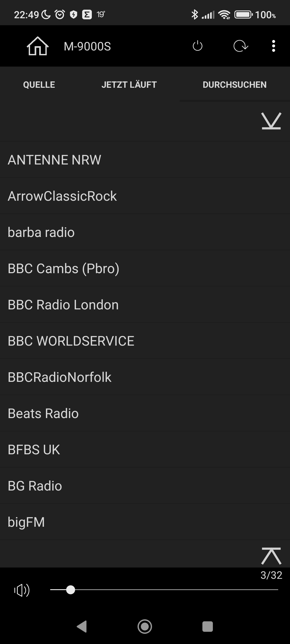
Task: Select the Beats Radio station
Action: tap(145, 414)
